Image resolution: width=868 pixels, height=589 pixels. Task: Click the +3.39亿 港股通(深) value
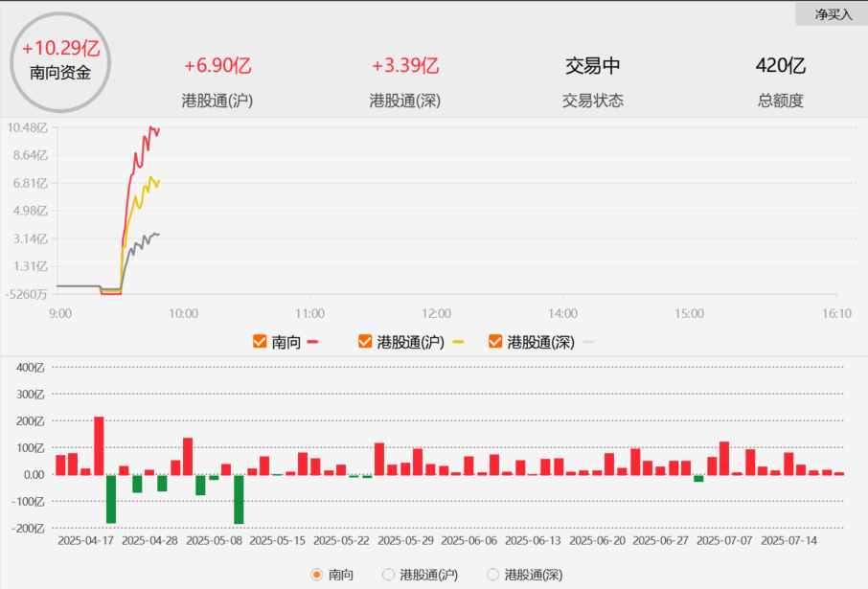[x=405, y=66]
